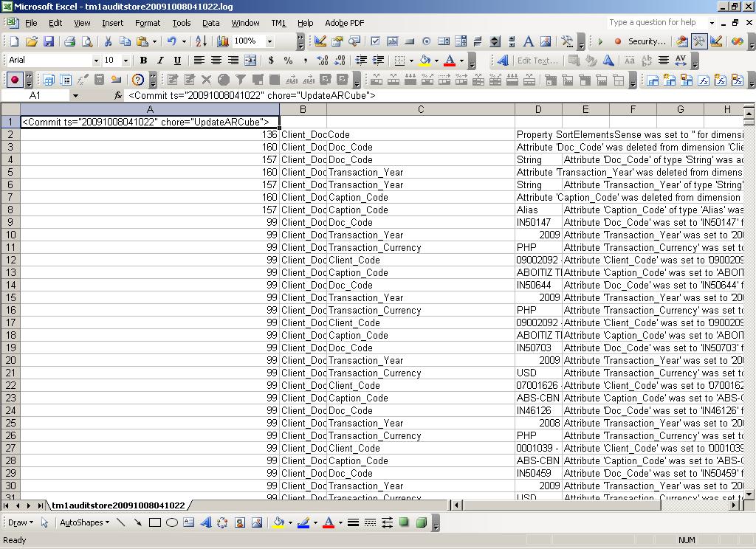This screenshot has height=549, width=756.
Task: Print the sheet using the printer icon
Action: point(69,41)
